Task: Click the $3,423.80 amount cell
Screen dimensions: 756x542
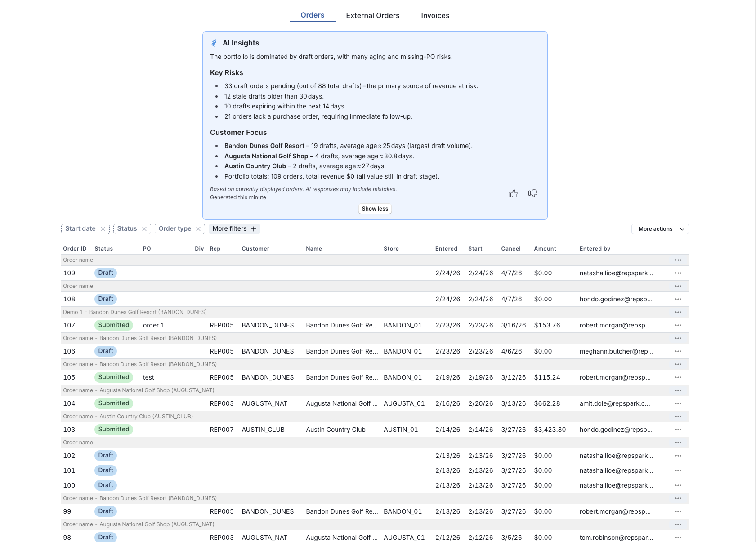Action: pos(550,430)
